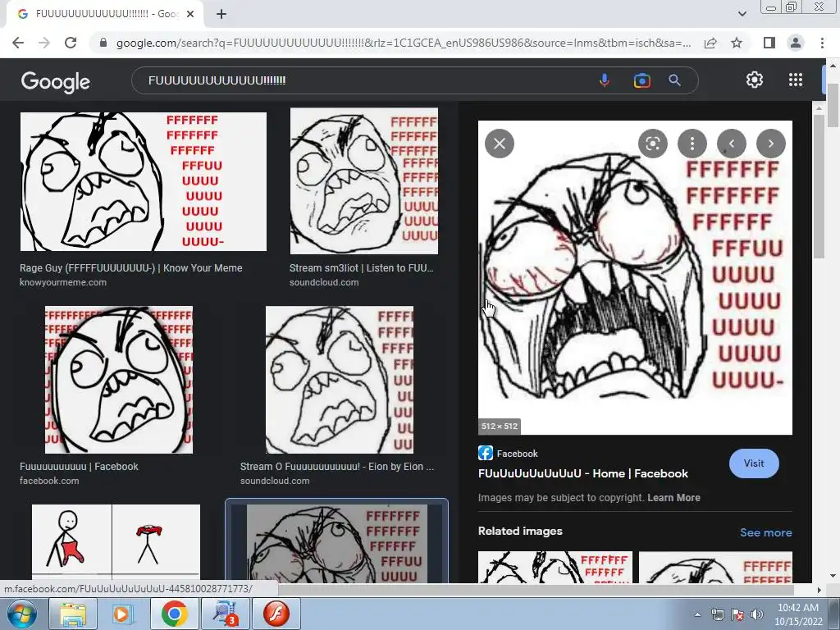
Task: Open the tab search dropdown chevron
Action: [742, 14]
